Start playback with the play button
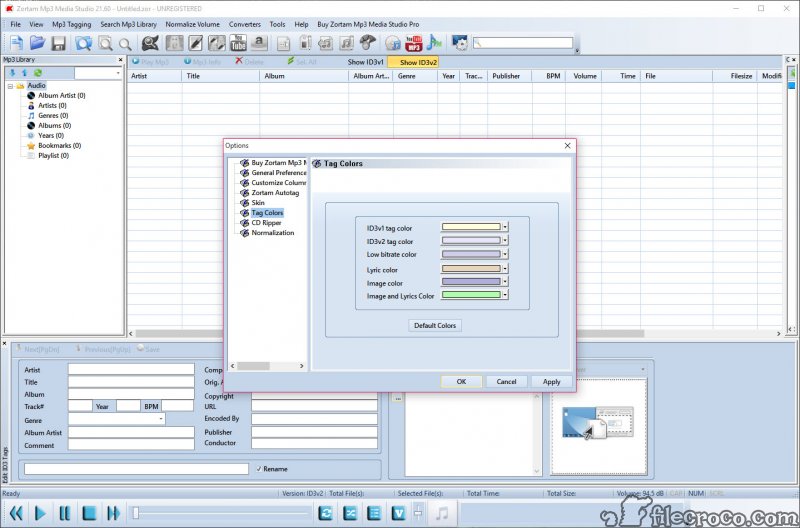800x528 pixels. click(40, 513)
